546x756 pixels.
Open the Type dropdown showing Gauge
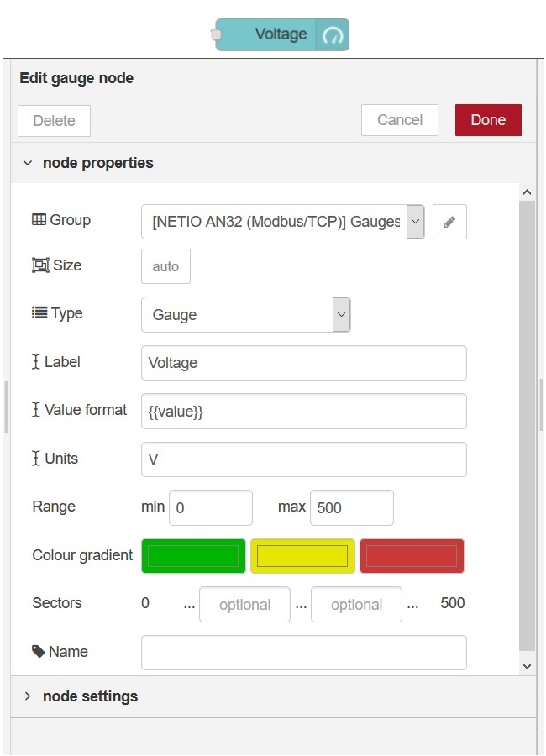point(245,315)
